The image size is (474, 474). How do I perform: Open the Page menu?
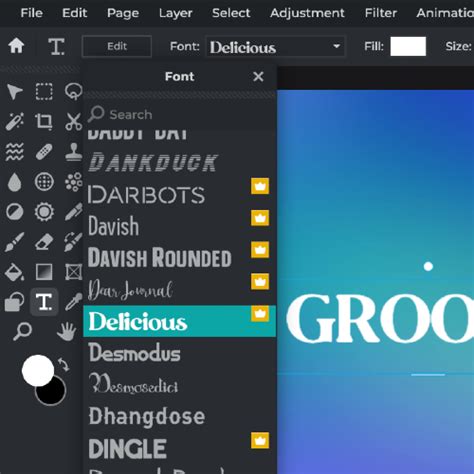[x=123, y=13]
